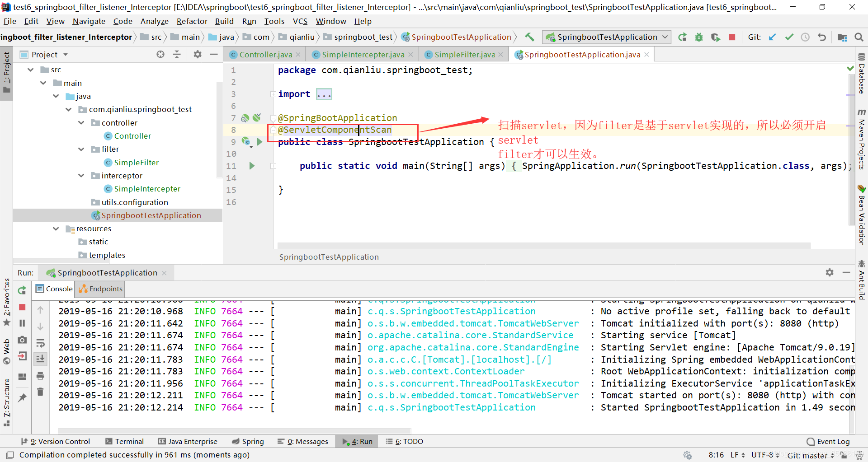Hide the Project tool window
Image resolution: width=868 pixels, height=462 pixels.
pos(214,54)
